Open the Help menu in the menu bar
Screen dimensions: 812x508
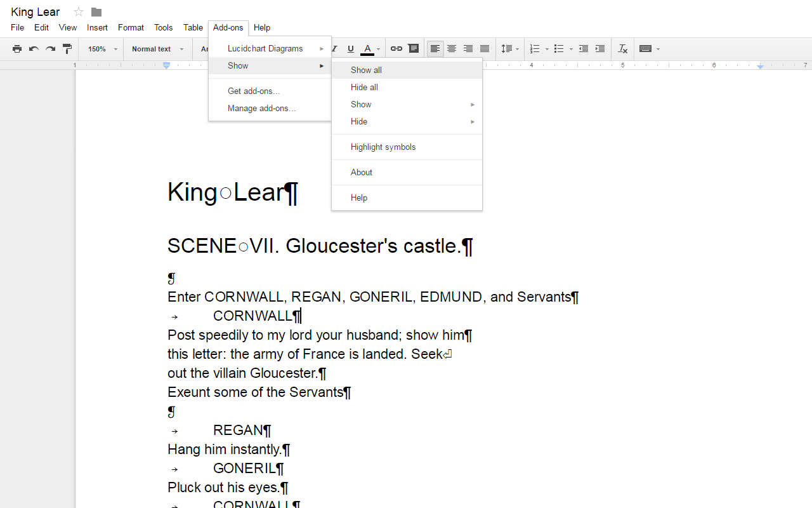click(x=262, y=27)
